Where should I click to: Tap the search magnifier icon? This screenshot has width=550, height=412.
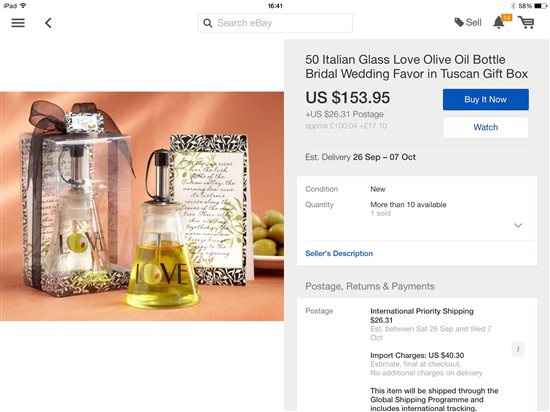click(x=207, y=23)
